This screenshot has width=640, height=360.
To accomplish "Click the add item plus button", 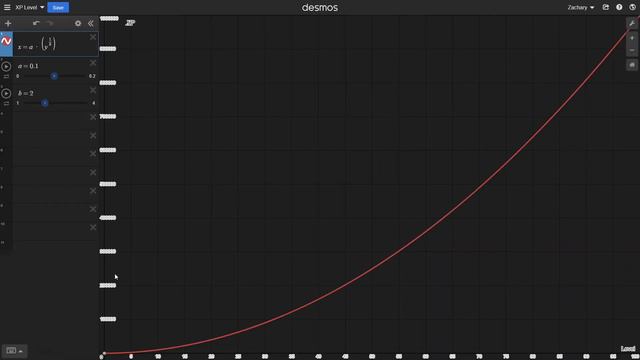I will point(8,24).
